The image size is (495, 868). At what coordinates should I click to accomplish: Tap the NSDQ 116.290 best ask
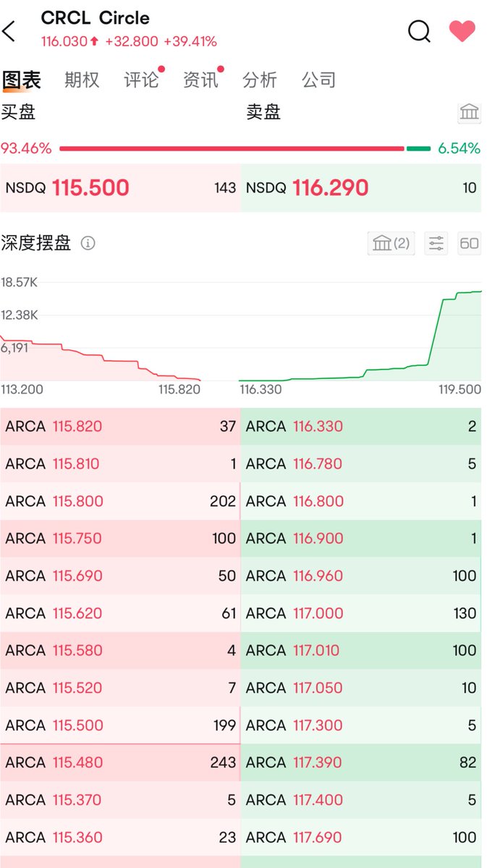[360, 188]
